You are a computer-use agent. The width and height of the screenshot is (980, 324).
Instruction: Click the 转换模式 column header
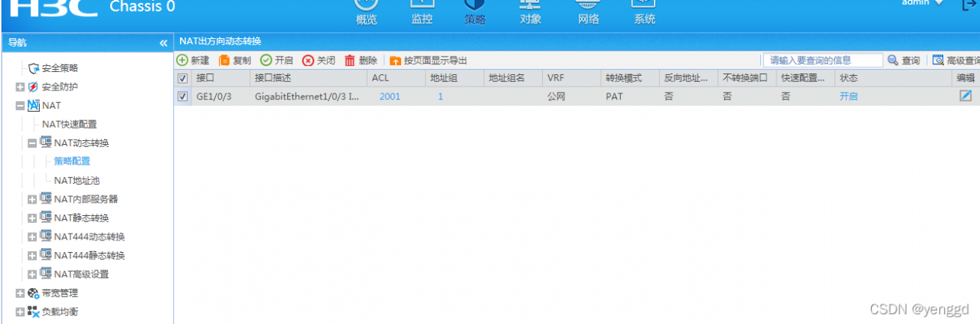coord(630,78)
